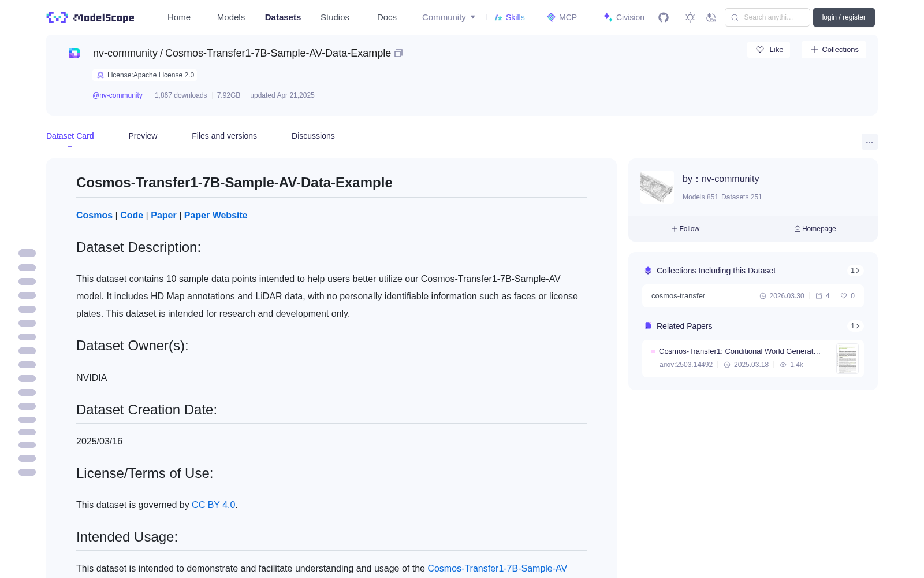The width and height of the screenshot is (924, 578).
Task: Click the Dataset Description heading
Action: click(x=139, y=247)
